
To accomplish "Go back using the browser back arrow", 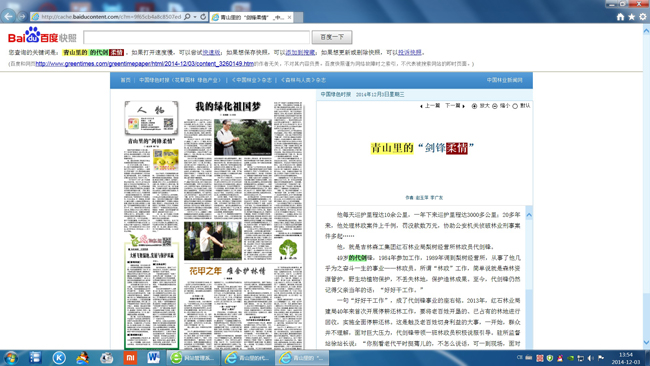I will coord(9,16).
